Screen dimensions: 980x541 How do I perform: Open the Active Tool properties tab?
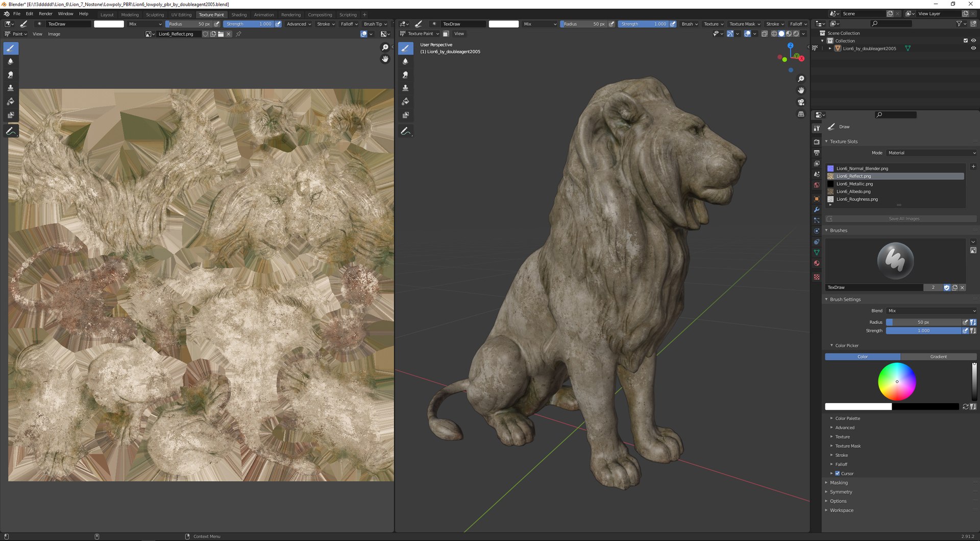(817, 128)
